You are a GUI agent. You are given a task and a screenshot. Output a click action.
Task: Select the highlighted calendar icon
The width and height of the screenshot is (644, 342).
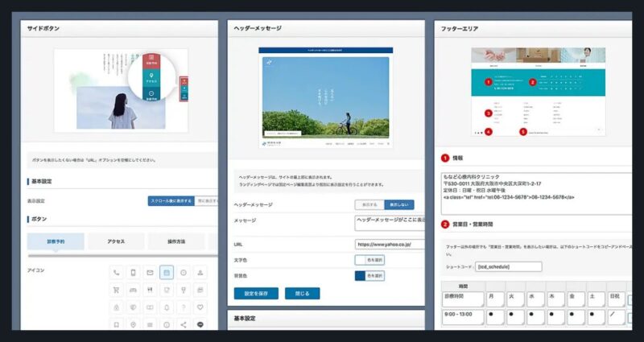point(167,273)
